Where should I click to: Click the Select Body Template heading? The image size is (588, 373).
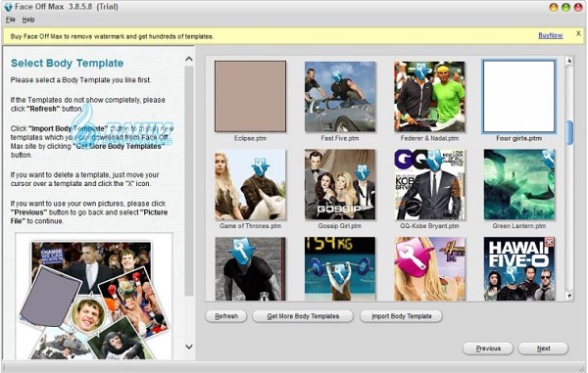click(67, 63)
